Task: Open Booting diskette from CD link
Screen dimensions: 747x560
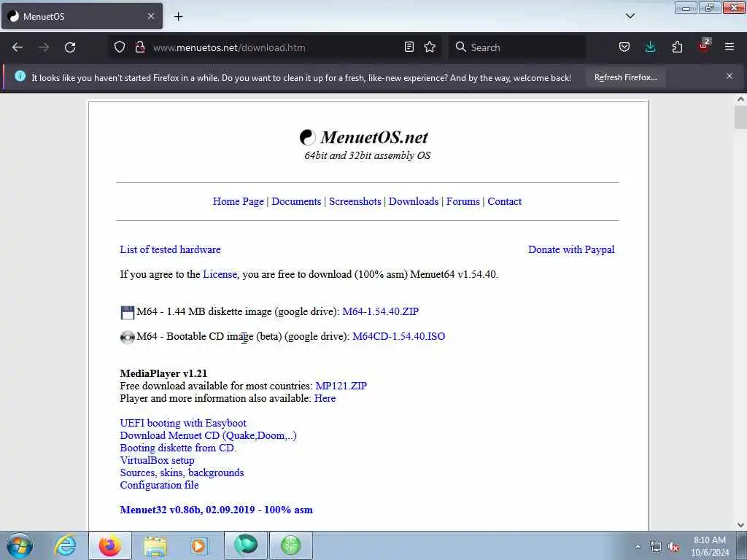Action: pyautogui.click(x=178, y=448)
